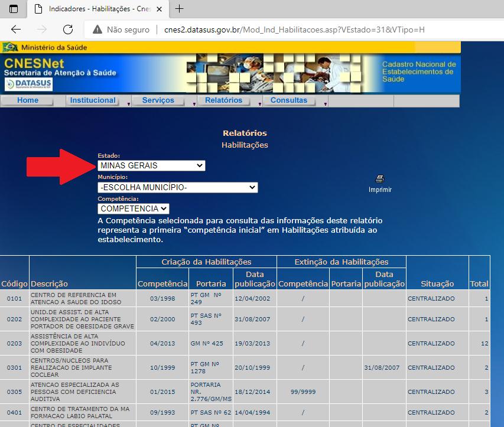
Task: Go to Home menu item
Action: [x=28, y=100]
